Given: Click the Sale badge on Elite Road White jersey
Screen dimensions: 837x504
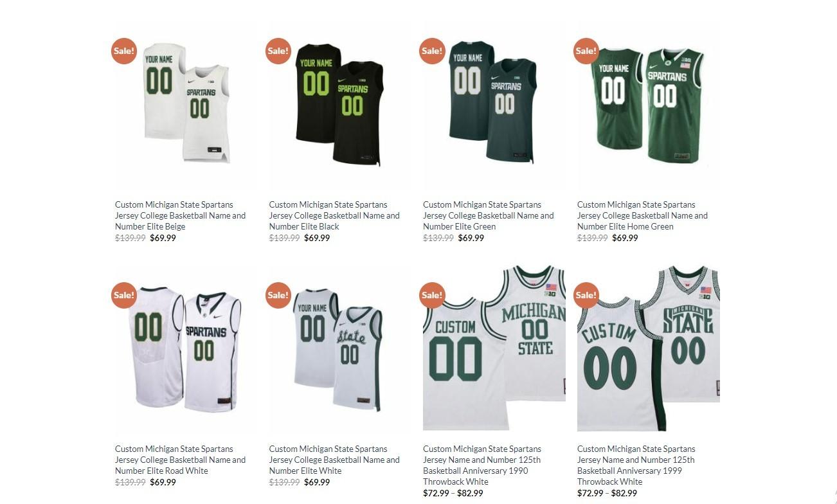Looking at the screenshot, I should pyautogui.click(x=124, y=295).
